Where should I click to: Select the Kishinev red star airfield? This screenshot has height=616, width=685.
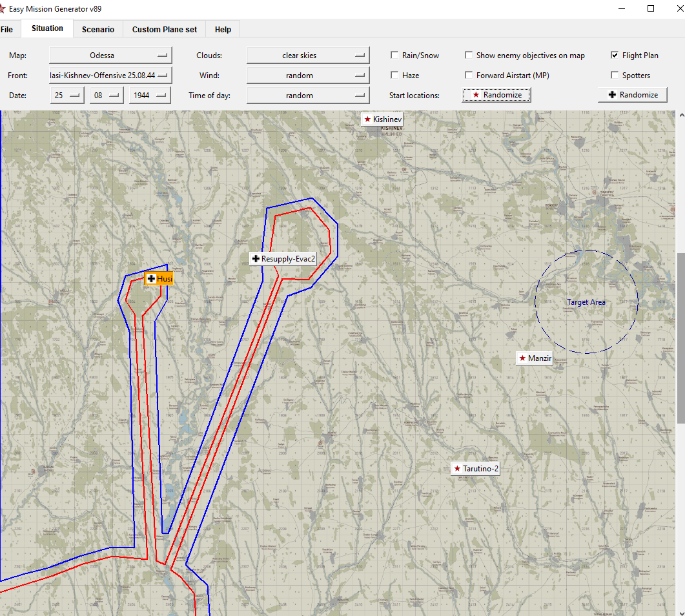[x=383, y=119]
